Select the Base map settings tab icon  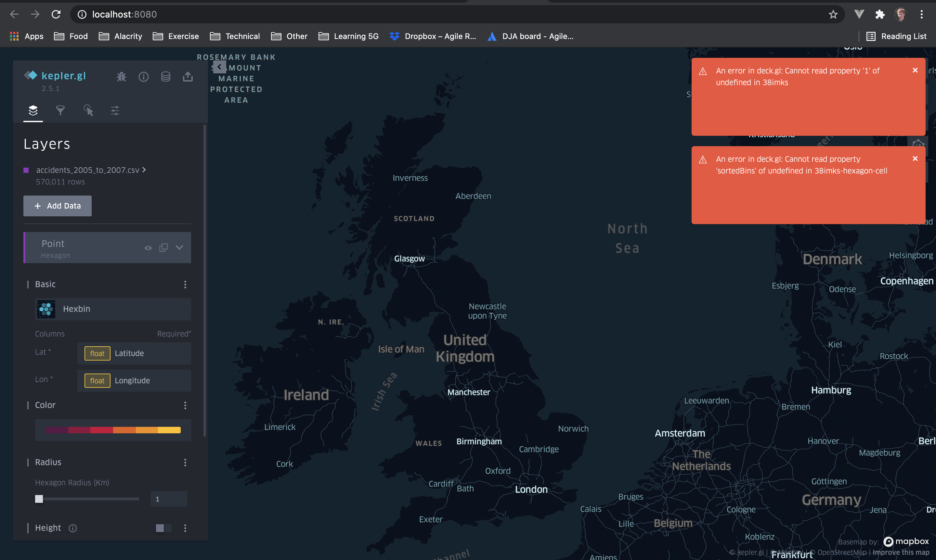coord(115,110)
